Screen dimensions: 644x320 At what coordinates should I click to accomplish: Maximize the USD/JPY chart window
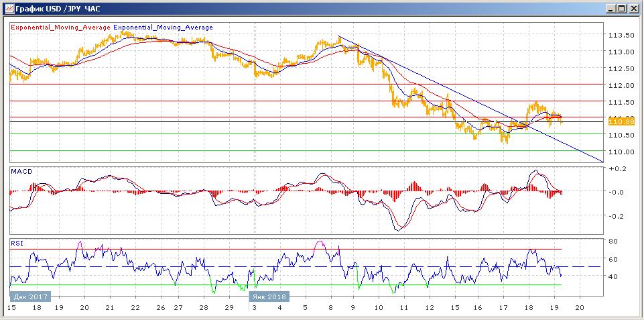click(x=621, y=8)
